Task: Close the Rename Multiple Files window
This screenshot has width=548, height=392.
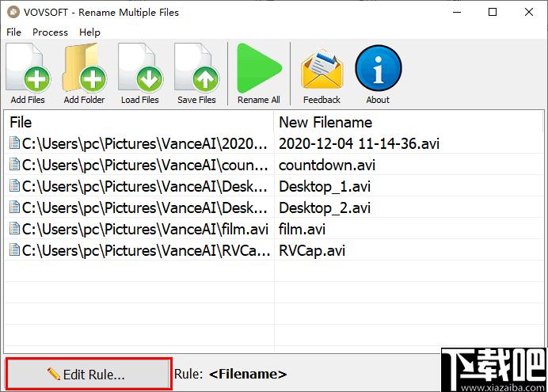Action: (529, 12)
